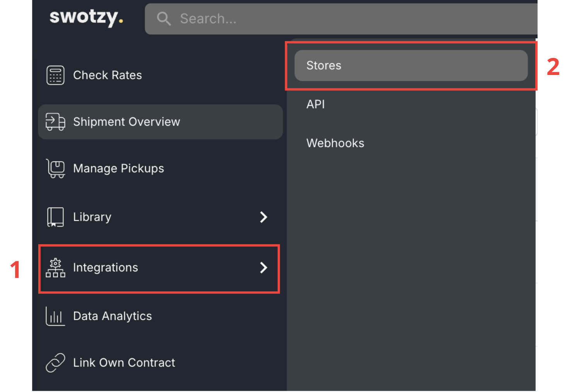Image resolution: width=574 pixels, height=392 pixels.
Task: Go to Manage Pickups
Action: click(x=118, y=169)
